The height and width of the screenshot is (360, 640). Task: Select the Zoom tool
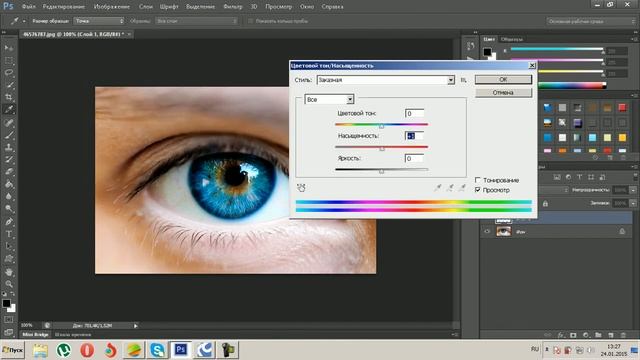(x=9, y=284)
